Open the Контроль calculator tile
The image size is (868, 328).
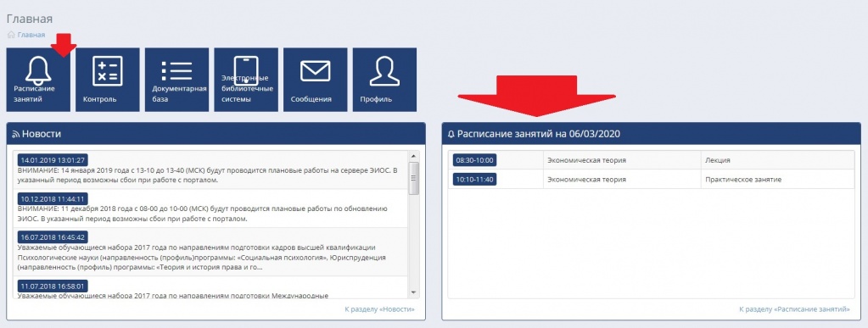(108, 80)
